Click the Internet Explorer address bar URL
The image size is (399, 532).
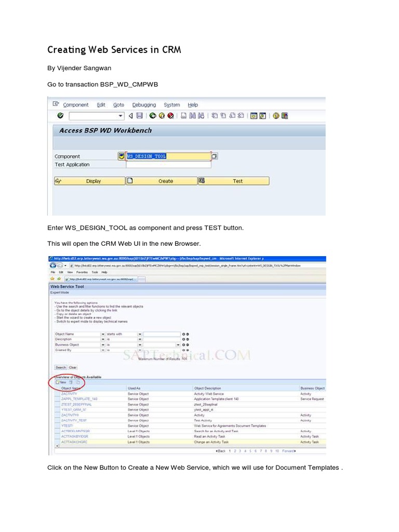click(187, 265)
